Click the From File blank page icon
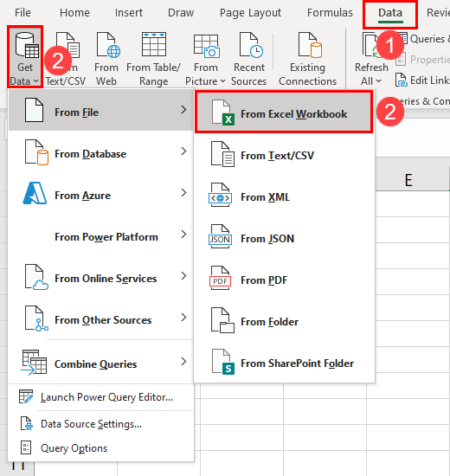The height and width of the screenshot is (476, 450). (x=34, y=110)
